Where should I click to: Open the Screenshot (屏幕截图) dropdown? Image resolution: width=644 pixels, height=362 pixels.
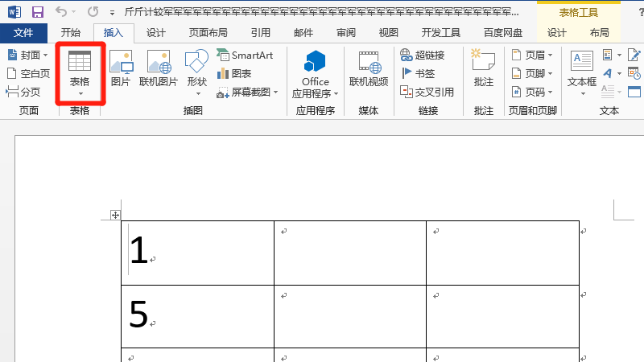(248, 93)
